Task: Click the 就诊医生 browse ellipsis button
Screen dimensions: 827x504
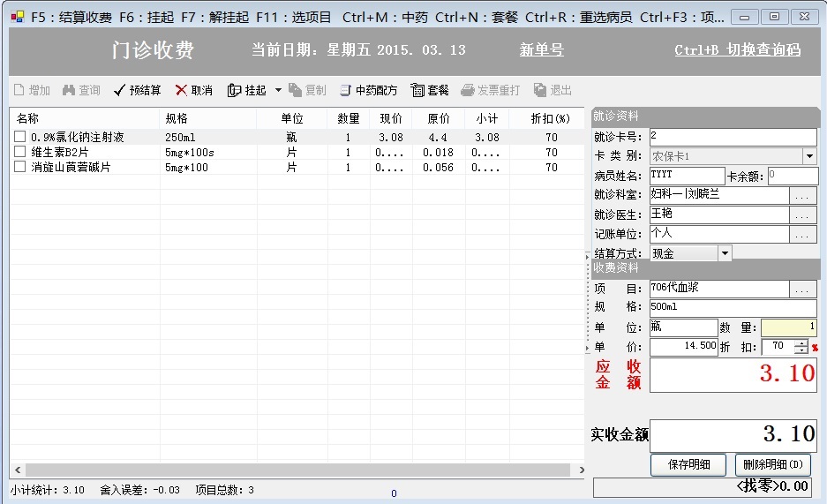Action: point(803,214)
